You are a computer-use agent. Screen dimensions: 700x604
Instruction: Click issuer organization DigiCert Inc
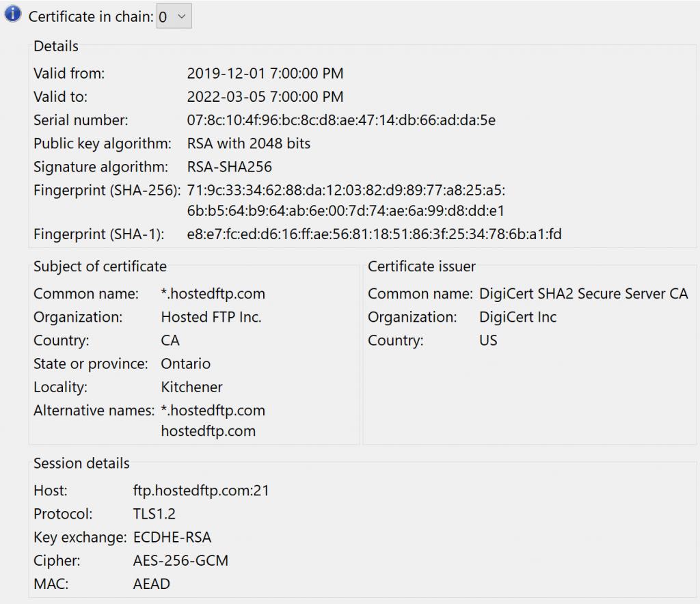click(x=518, y=317)
